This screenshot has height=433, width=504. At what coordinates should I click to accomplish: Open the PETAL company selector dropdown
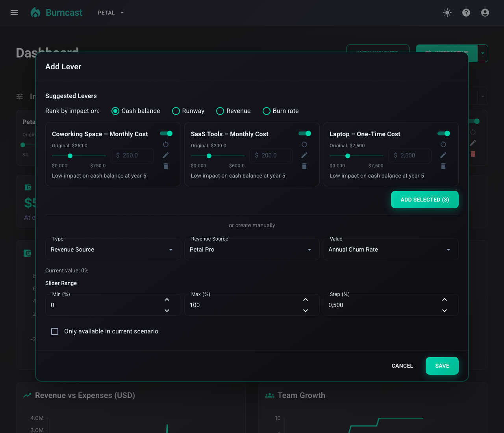[x=111, y=13]
